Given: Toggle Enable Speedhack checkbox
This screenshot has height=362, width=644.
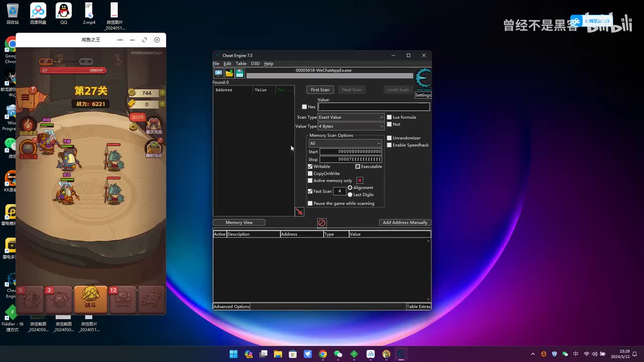Looking at the screenshot, I should pyautogui.click(x=389, y=145).
